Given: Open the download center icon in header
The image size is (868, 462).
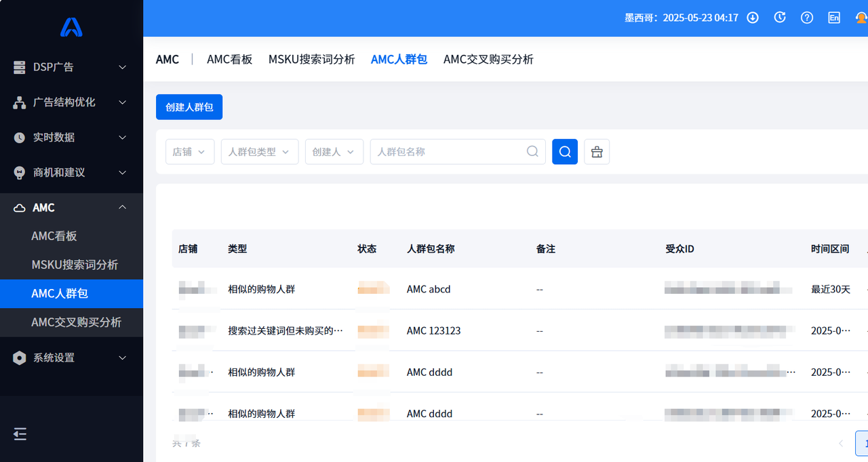Looking at the screenshot, I should pyautogui.click(x=753, y=18).
